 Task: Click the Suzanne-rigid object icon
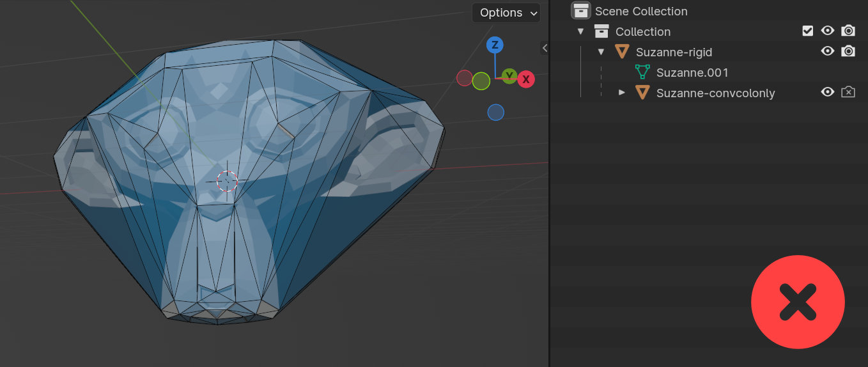[x=622, y=52]
